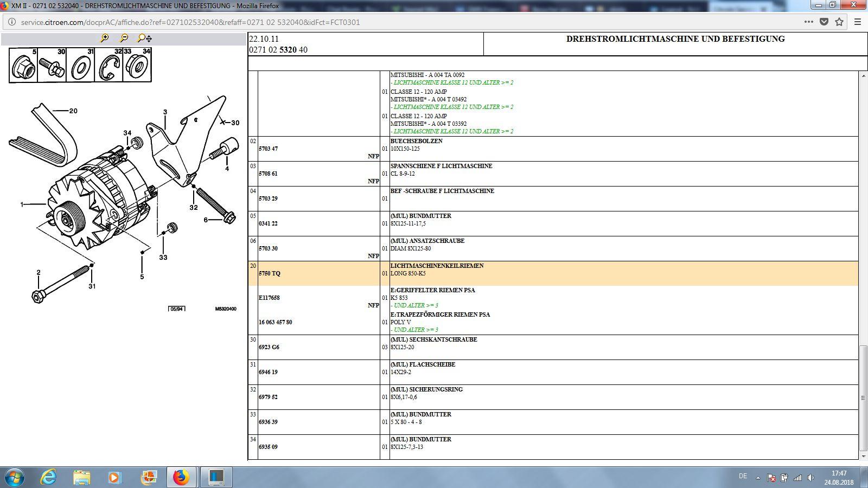Viewport: 868px width, 488px height.
Task: Select part number 5703 30
Action: coord(268,248)
